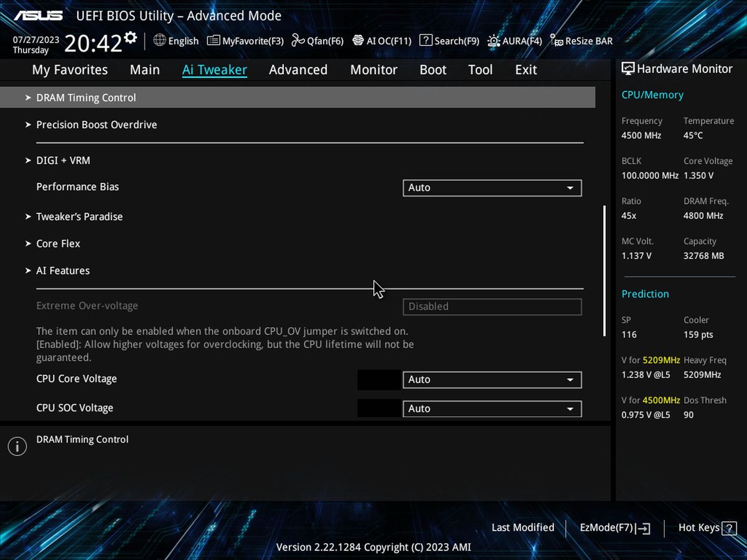Click the Extreme Over-voltage label

(87, 306)
